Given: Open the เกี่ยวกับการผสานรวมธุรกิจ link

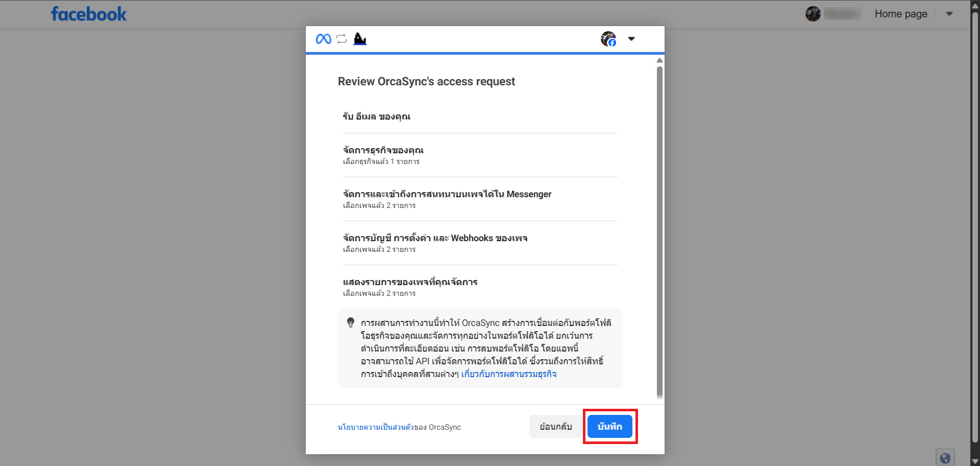Looking at the screenshot, I should (x=509, y=374).
